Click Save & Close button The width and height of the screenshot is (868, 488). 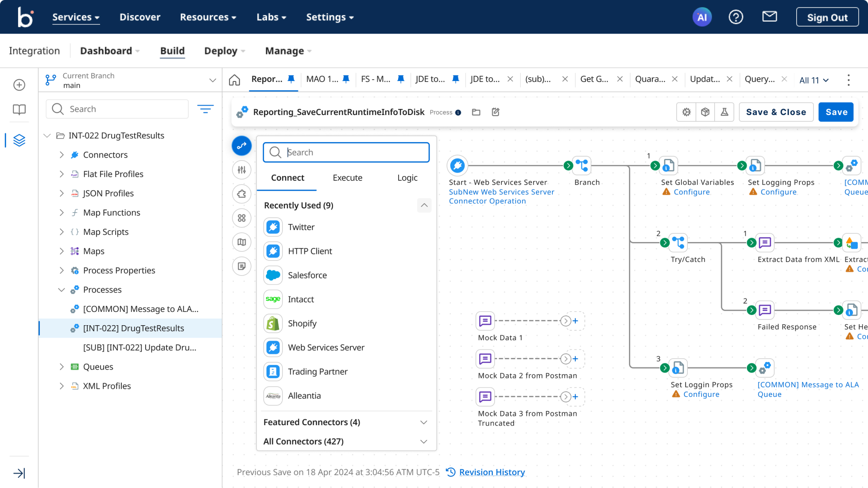(x=776, y=112)
